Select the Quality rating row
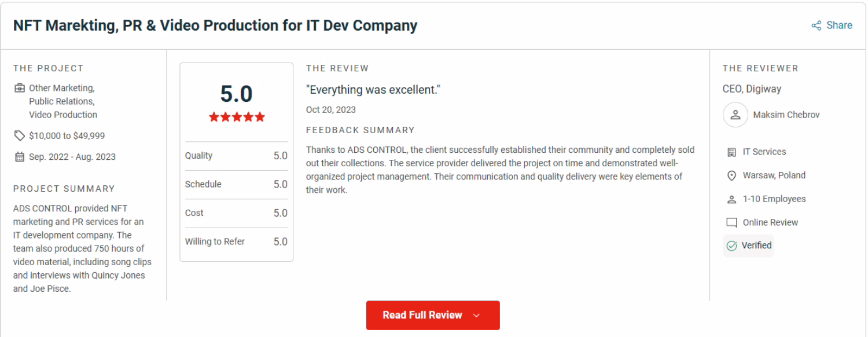 [x=236, y=156]
